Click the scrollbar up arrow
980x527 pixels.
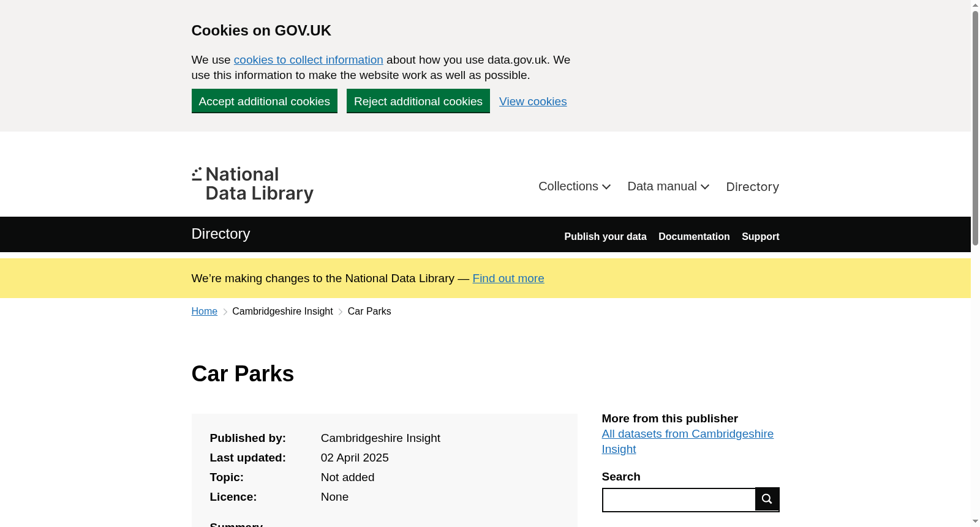(x=975, y=5)
